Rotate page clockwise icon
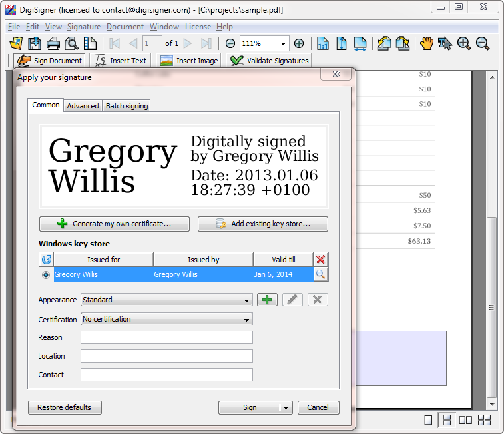The width and height of the screenshot is (504, 434). point(403,43)
